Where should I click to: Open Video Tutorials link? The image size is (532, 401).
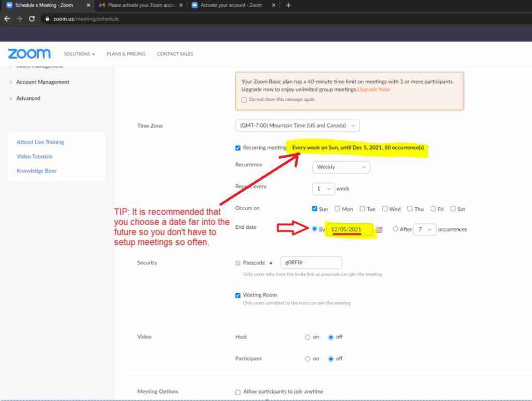pos(34,157)
